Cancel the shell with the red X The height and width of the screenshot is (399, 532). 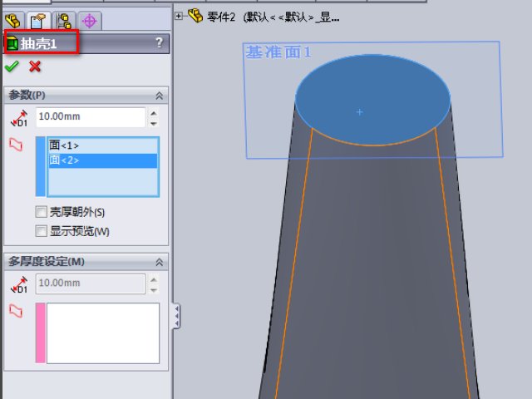tap(35, 66)
